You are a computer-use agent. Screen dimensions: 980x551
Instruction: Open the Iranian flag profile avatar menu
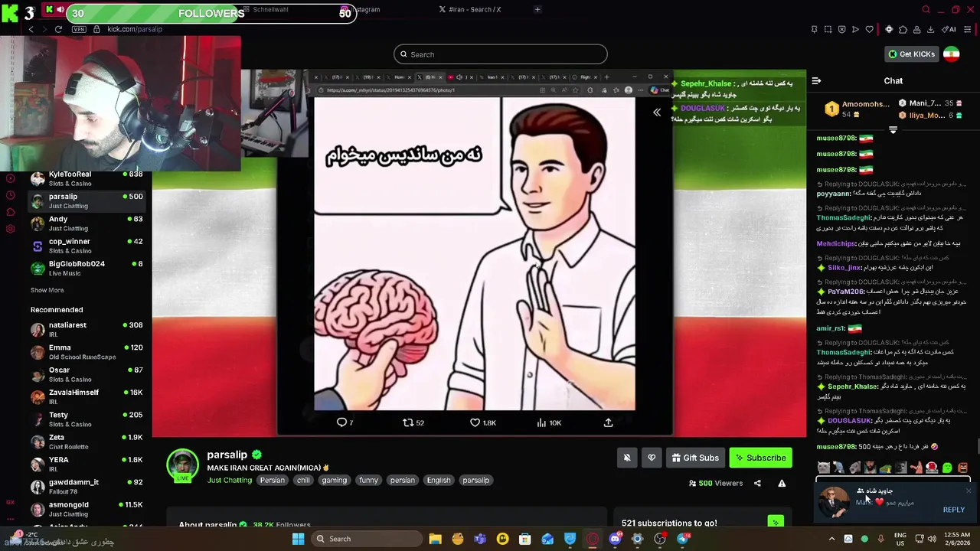[952, 54]
